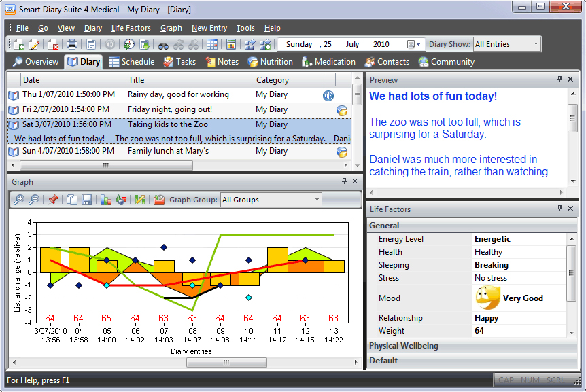Toggle auto-hide pin on the Life Factors panel
This screenshot has width=586, height=392.
pos(559,209)
